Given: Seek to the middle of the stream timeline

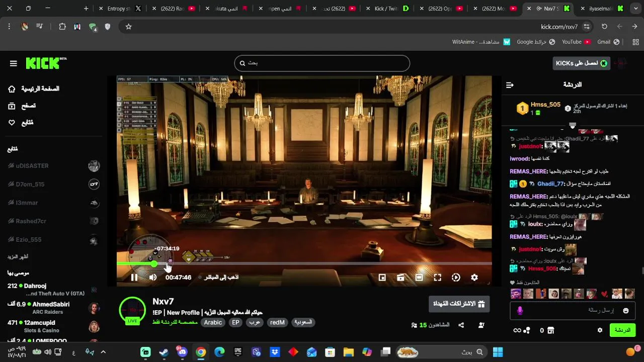Looking at the screenshot, I should [304, 263].
